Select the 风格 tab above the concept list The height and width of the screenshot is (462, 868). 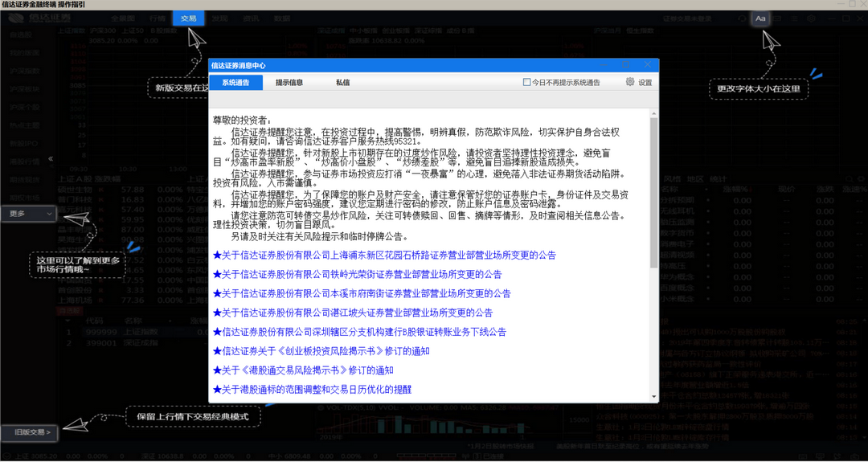671,179
